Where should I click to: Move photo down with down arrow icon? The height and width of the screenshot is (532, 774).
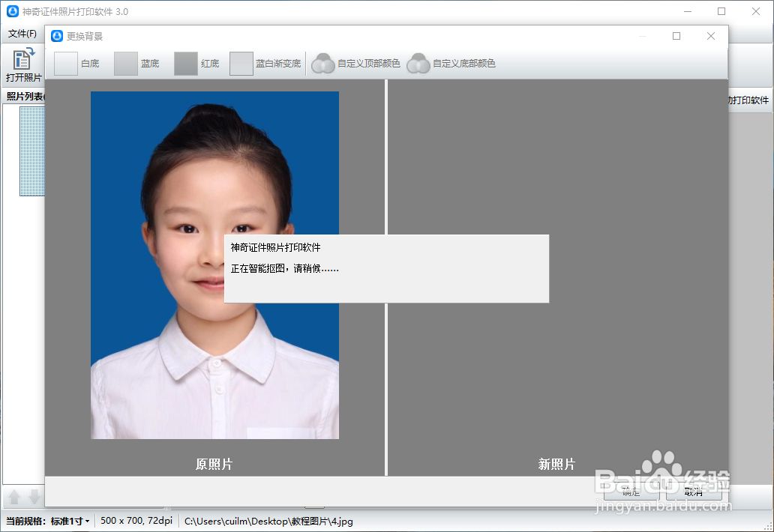tap(34, 497)
